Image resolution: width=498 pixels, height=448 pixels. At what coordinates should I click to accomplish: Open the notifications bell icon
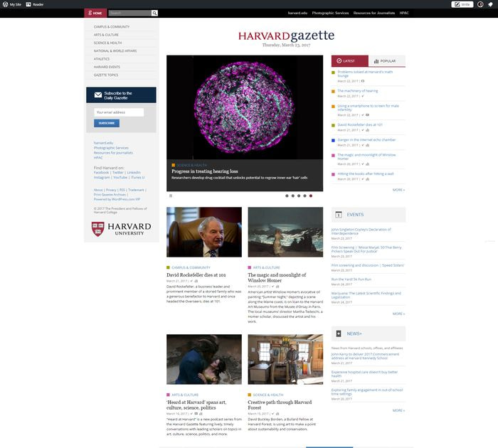[x=490, y=4]
